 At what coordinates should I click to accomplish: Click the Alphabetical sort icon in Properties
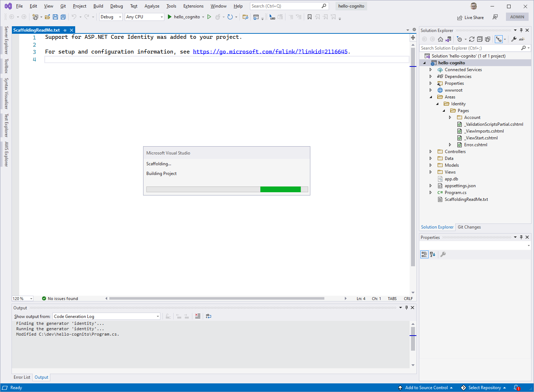433,254
